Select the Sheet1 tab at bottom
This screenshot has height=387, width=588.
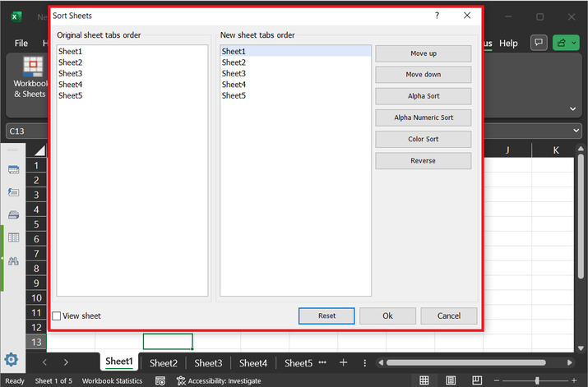119,362
